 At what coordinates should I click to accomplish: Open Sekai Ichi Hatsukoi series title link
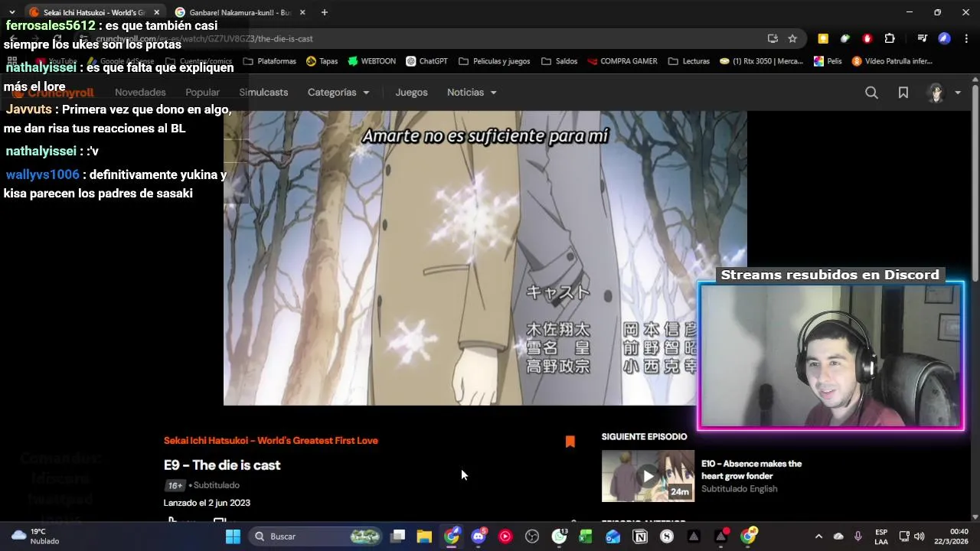click(271, 440)
